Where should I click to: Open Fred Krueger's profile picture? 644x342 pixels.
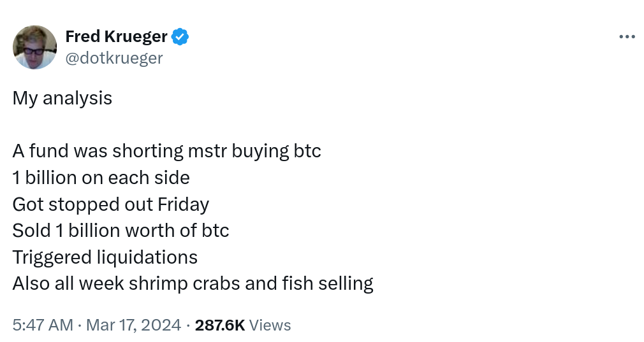(35, 47)
